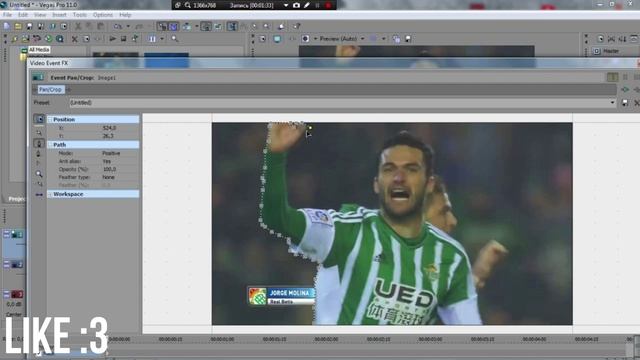This screenshot has width=640, height=360.
Task: Copy preview snapshot to the clipboard
Action: pyautogui.click(x=396, y=39)
